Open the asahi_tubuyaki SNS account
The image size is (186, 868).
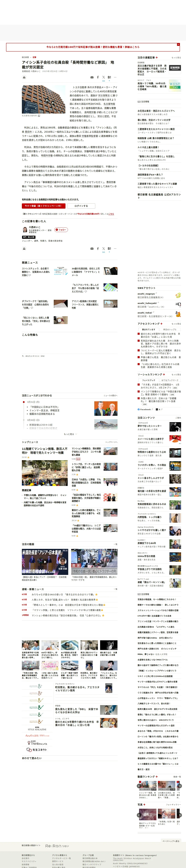pyautogui.click(x=147, y=303)
